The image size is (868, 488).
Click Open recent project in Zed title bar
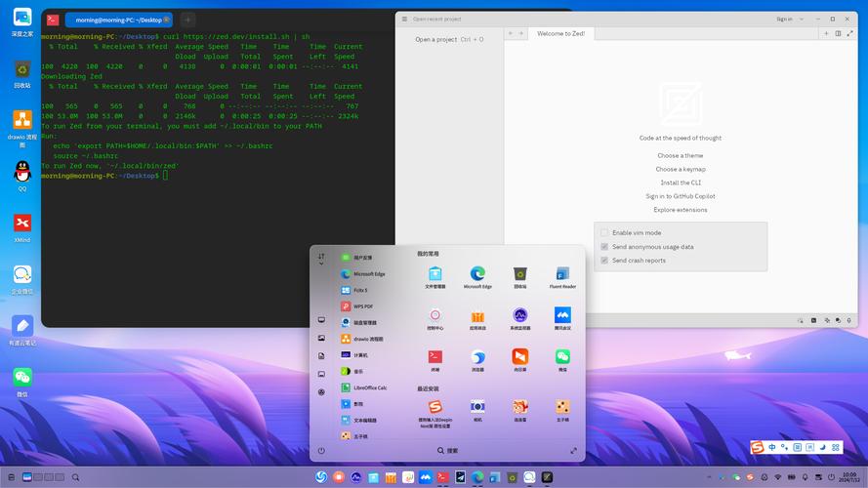pyautogui.click(x=436, y=19)
